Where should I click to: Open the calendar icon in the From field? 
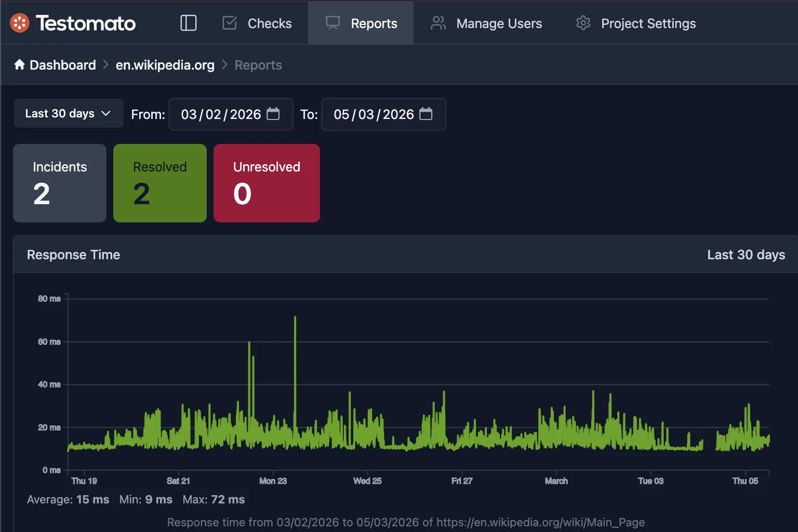tap(273, 114)
